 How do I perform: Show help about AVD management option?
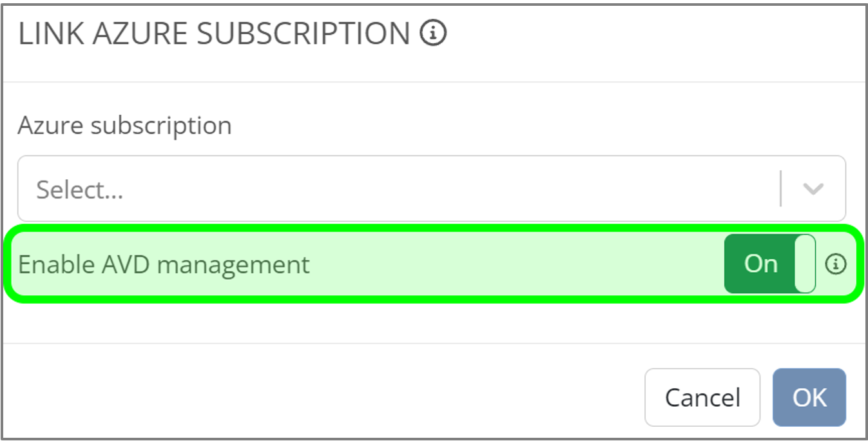point(836,264)
